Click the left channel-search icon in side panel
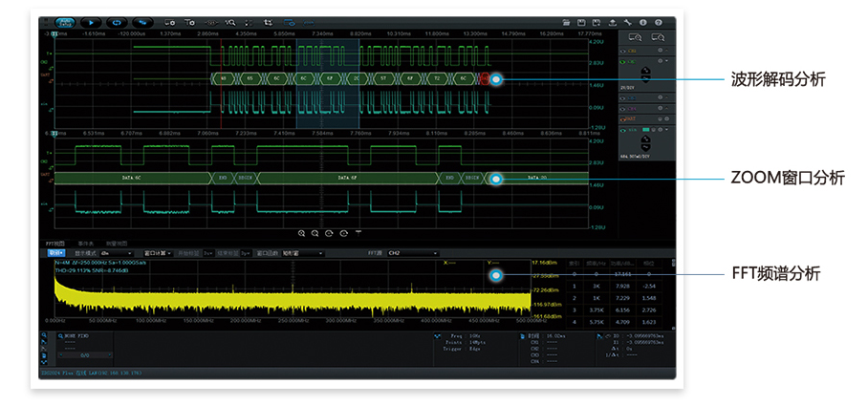The height and width of the screenshot is (405, 868). click(x=636, y=37)
